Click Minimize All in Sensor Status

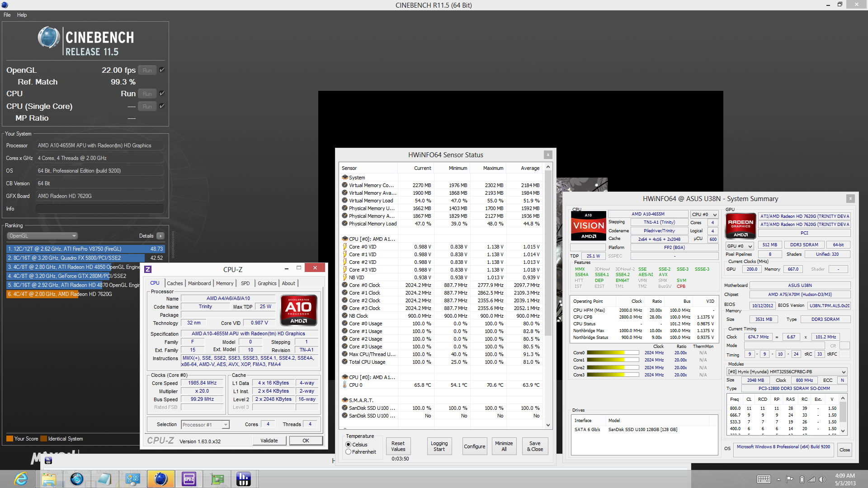(x=504, y=446)
